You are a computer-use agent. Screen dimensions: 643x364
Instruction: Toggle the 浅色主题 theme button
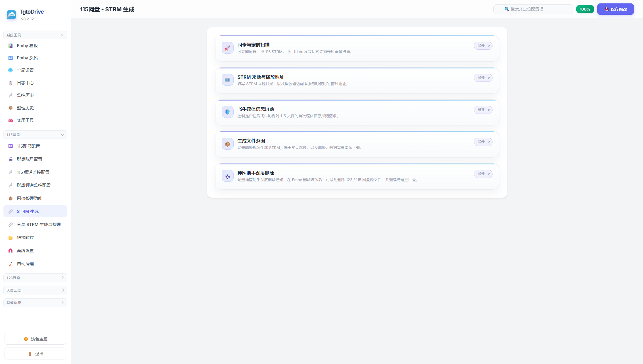35,339
